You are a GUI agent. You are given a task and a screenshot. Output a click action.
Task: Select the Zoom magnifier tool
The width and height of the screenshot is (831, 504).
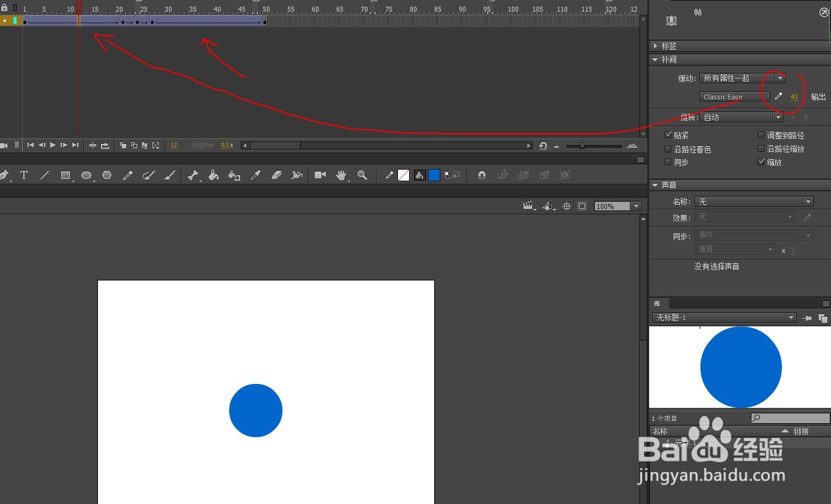362,175
